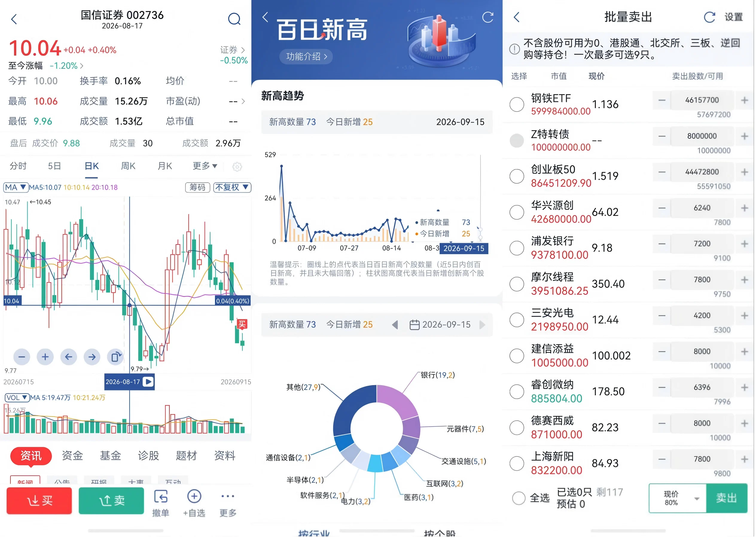Rotate chart to landscape view icon
The image size is (756, 537).
[115, 357]
